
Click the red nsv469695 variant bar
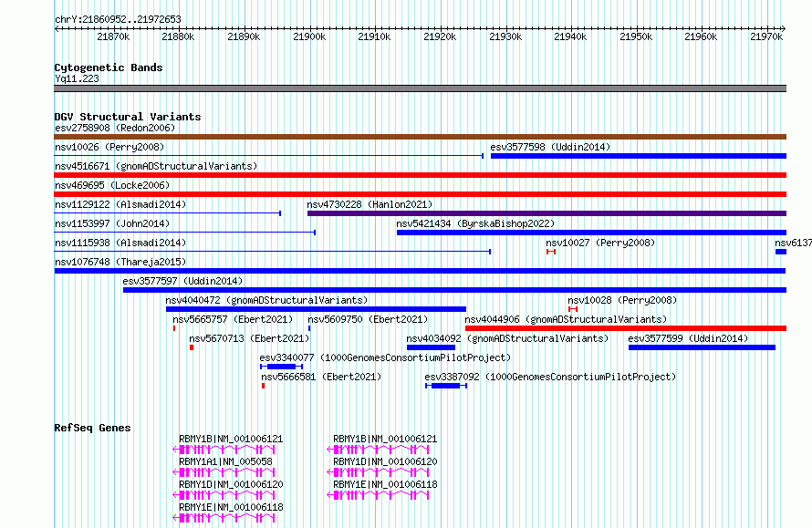coord(420,194)
